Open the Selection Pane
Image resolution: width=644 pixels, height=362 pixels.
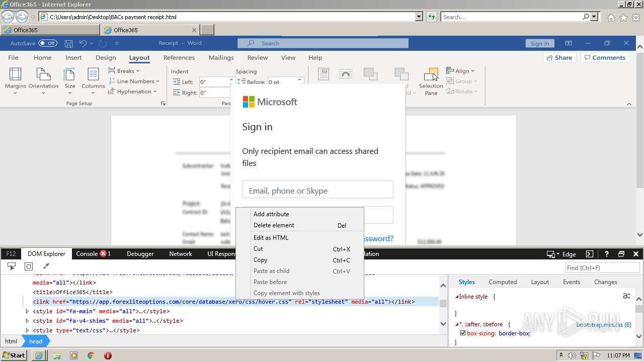431,81
